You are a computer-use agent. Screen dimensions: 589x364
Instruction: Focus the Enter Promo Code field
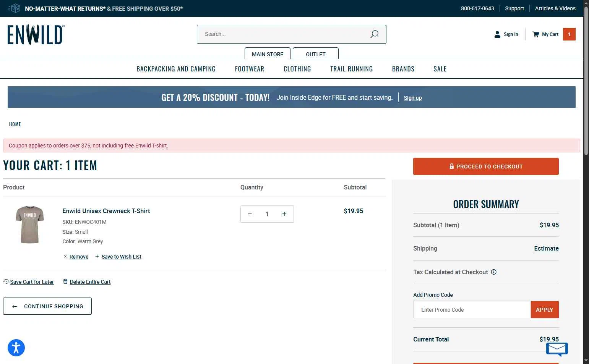(x=472, y=310)
